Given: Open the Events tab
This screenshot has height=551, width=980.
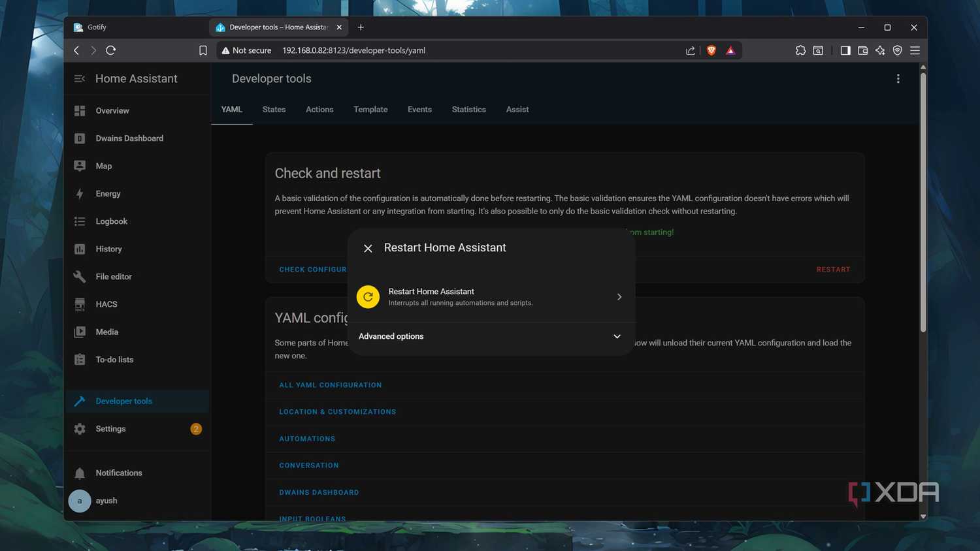Looking at the screenshot, I should tap(419, 110).
